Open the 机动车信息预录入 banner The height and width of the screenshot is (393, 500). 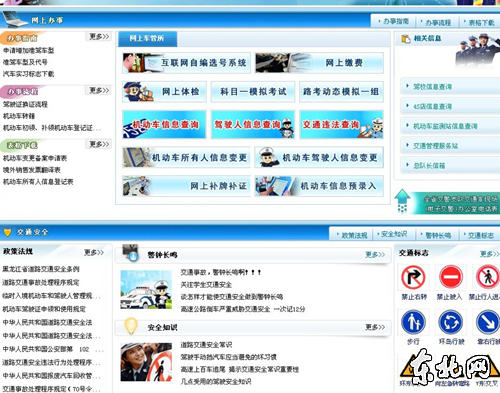point(319,186)
